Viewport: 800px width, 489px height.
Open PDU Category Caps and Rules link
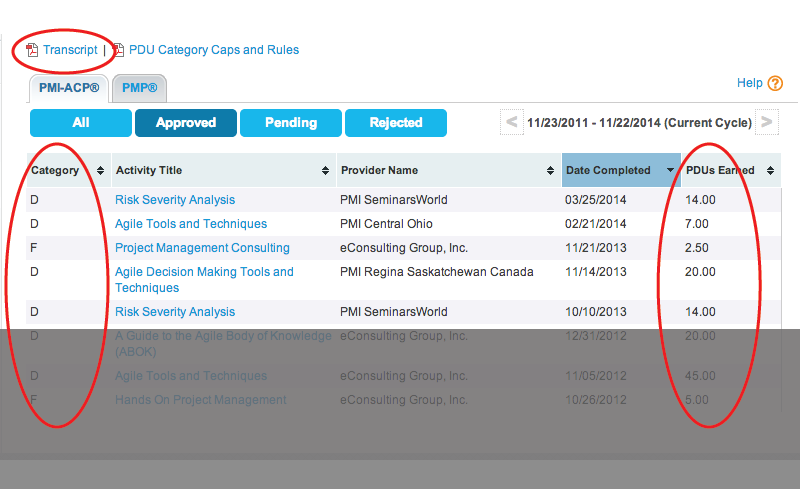(214, 50)
